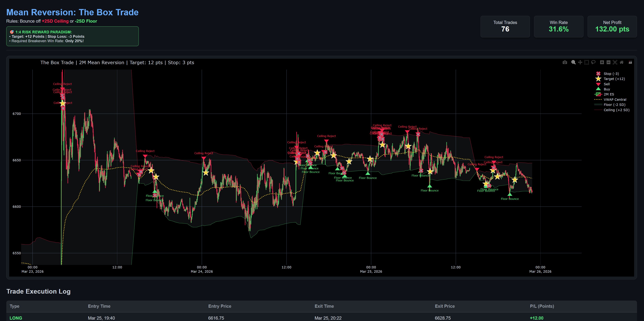Viewport: 644px width, 321px height.
Task: Hide Target (+12) markers via legend
Action: (x=614, y=79)
